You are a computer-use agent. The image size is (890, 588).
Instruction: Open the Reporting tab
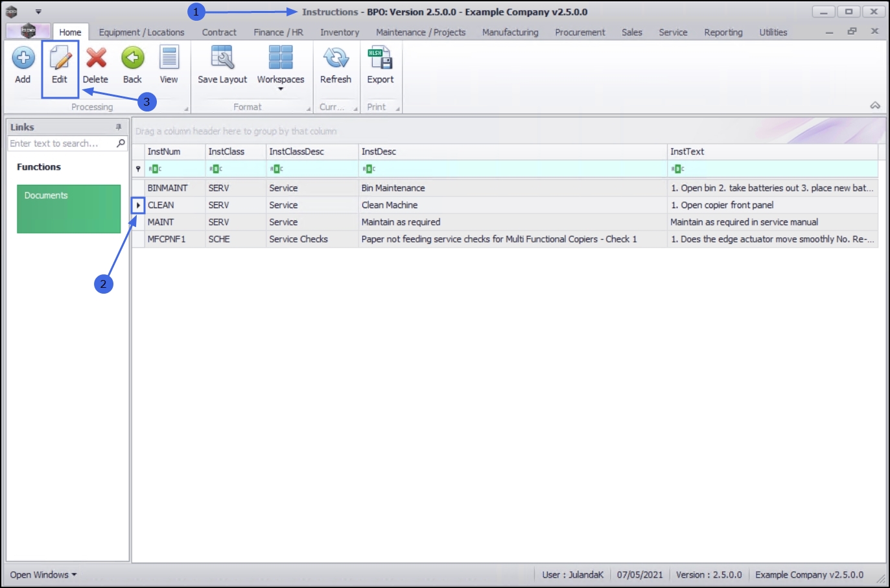(x=723, y=32)
